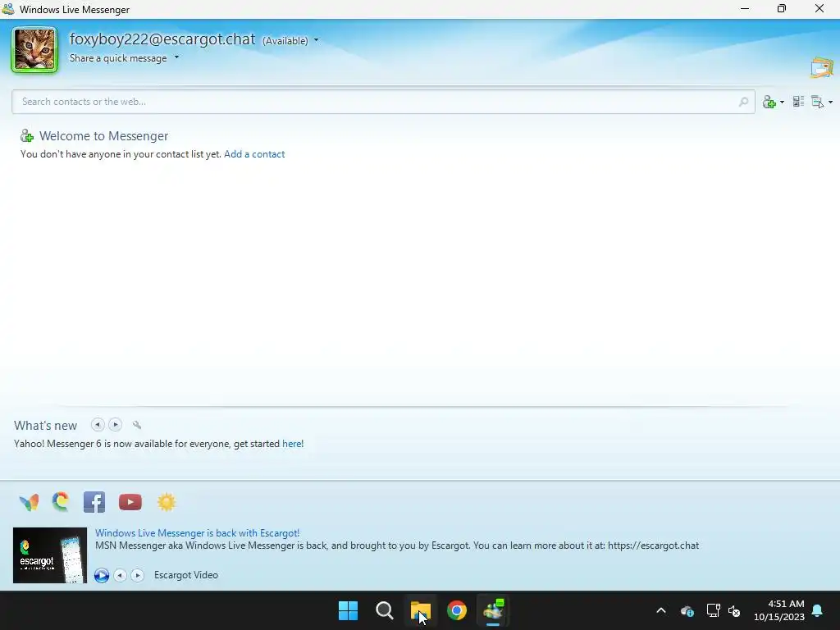This screenshot has width=840, height=630.
Task: Open the MSN butterfly icon
Action: click(29, 502)
